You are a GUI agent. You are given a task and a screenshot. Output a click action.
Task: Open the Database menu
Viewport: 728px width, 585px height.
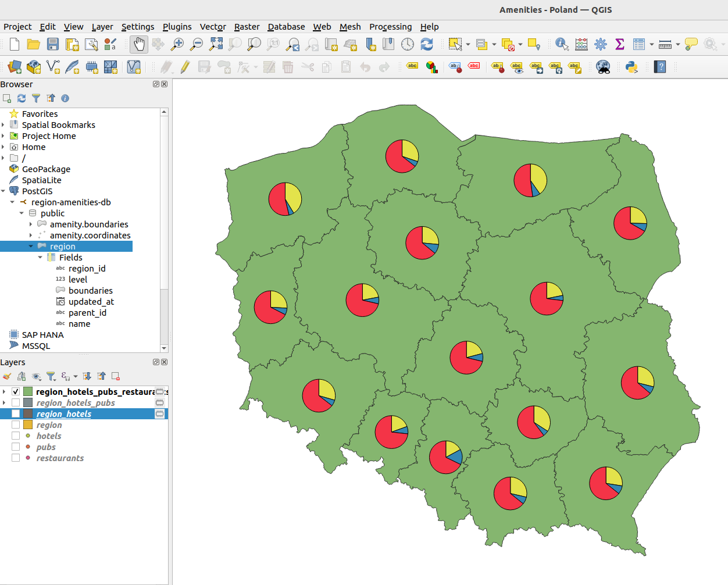click(286, 27)
